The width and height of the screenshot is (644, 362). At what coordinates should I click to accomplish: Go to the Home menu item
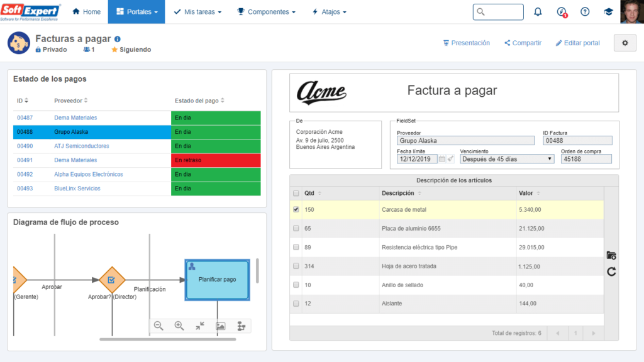coord(86,12)
